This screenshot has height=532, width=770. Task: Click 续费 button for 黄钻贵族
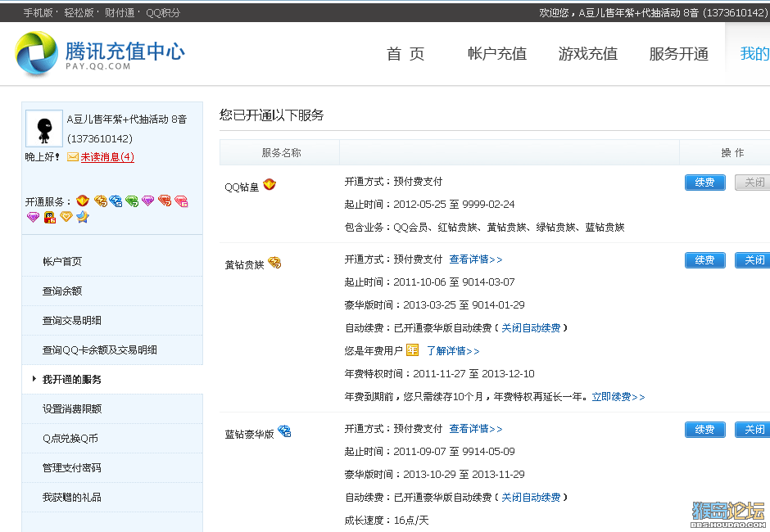[x=704, y=260]
